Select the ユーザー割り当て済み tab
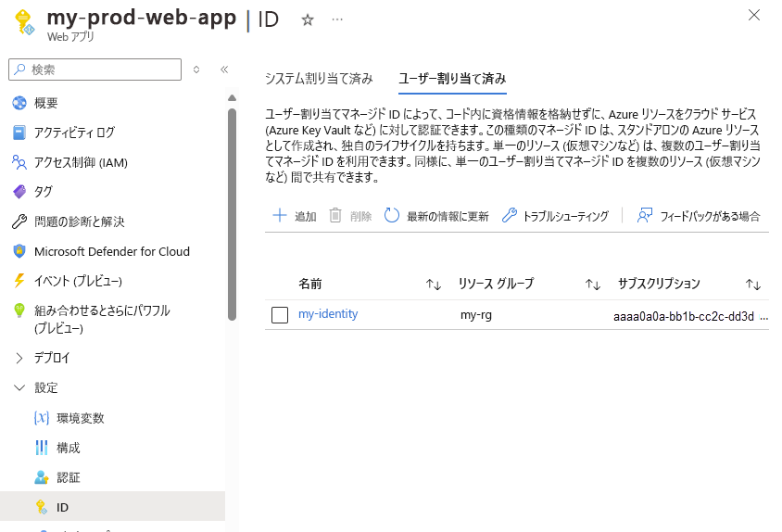The width and height of the screenshot is (782, 532). coord(452,79)
